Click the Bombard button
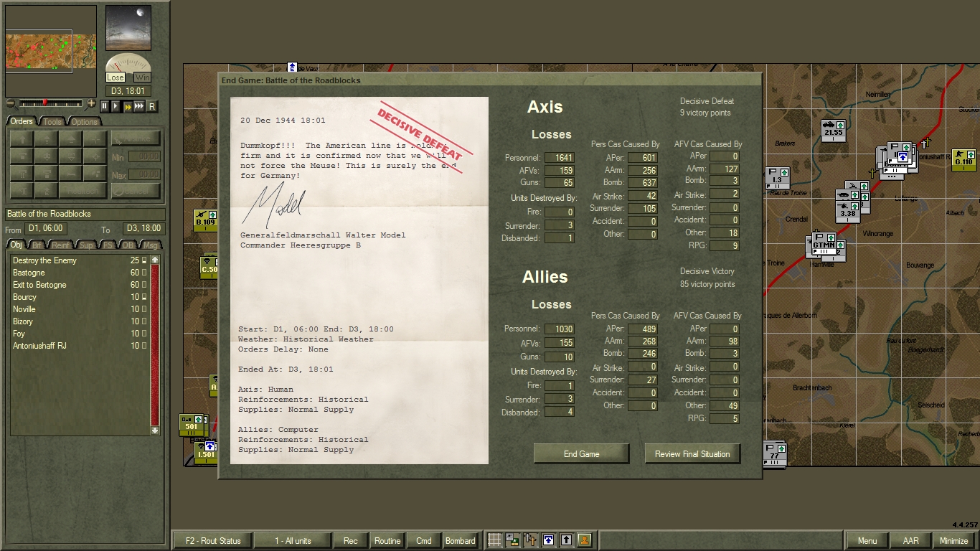The height and width of the screenshot is (551, 980). (461, 541)
